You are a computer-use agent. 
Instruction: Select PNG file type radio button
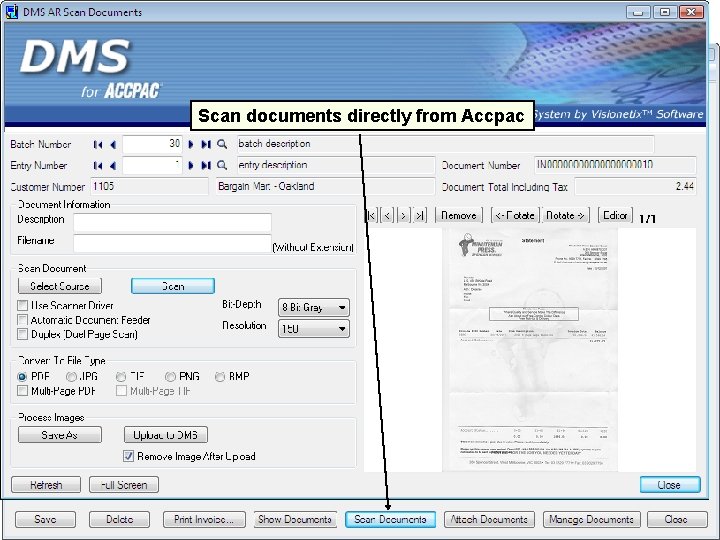tap(170, 377)
